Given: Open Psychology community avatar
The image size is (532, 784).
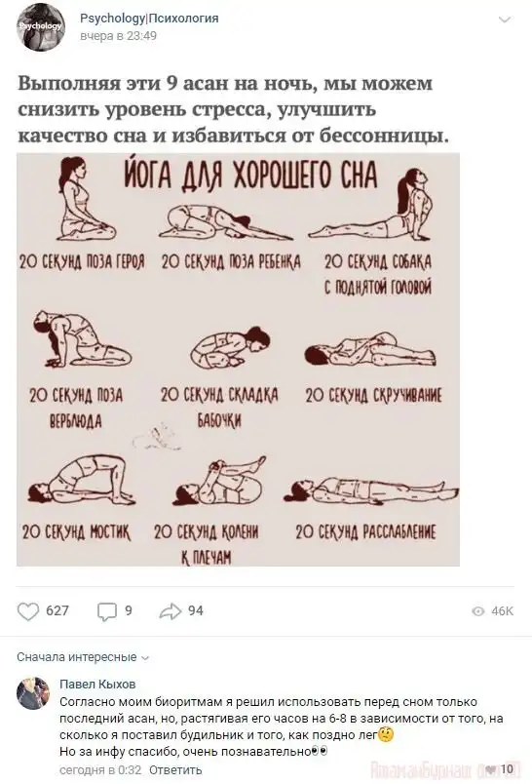Looking at the screenshot, I should pyautogui.click(x=41, y=27).
